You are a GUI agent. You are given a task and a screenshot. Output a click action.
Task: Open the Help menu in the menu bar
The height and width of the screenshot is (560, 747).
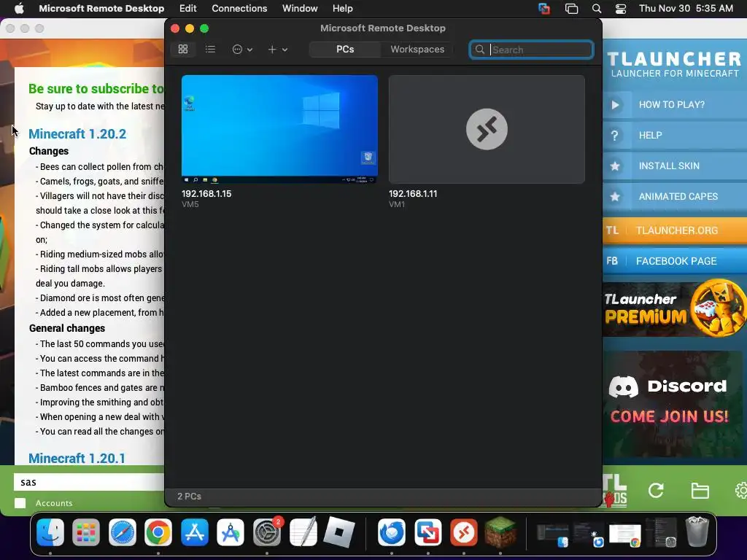343,8
